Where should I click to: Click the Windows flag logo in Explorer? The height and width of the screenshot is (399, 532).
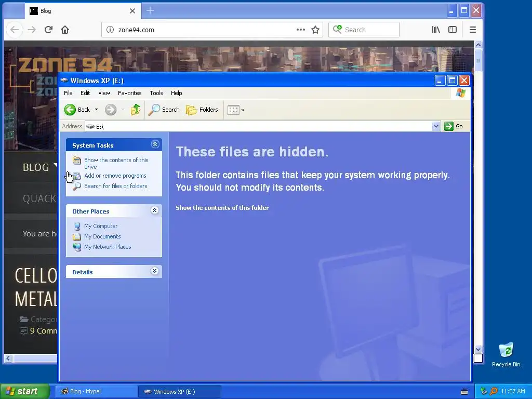tap(461, 93)
